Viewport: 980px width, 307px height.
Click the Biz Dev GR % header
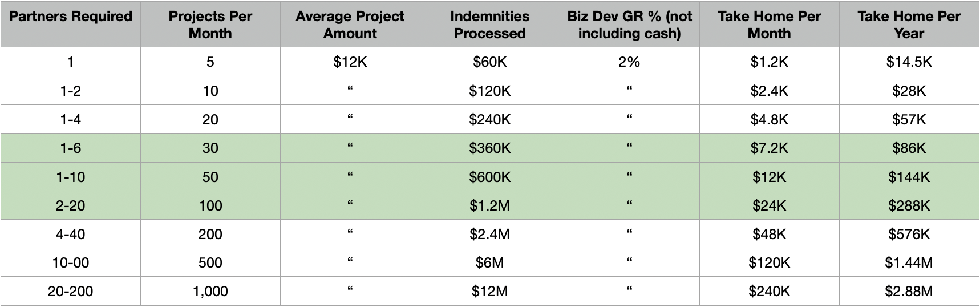629,24
